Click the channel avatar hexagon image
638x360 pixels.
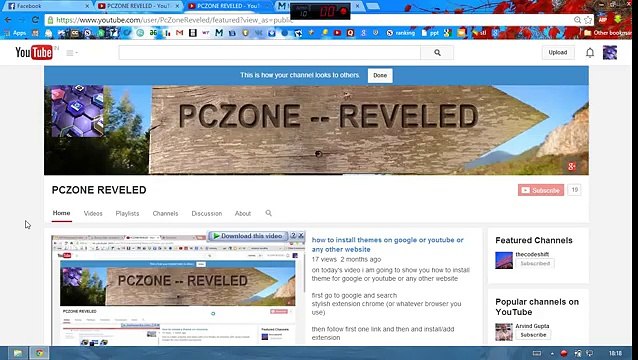click(x=77, y=111)
